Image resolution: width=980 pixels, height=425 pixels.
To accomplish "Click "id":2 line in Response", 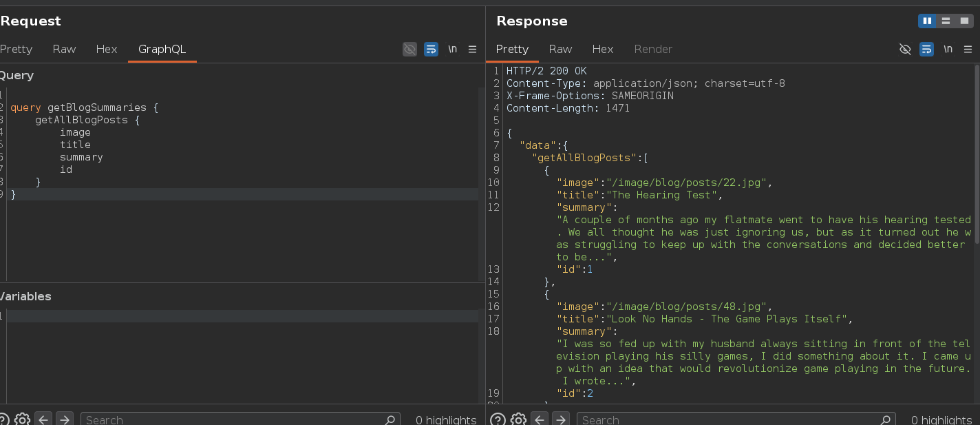I will pos(575,393).
